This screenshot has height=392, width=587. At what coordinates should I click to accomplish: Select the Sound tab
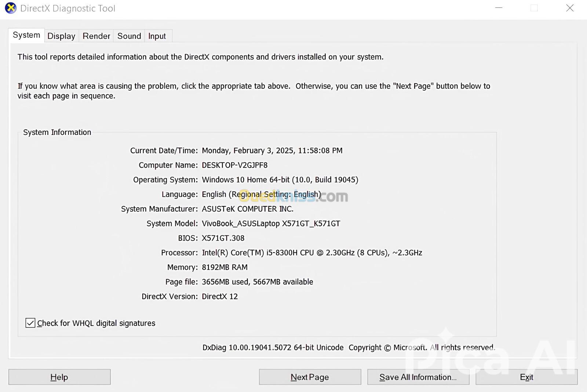point(129,36)
